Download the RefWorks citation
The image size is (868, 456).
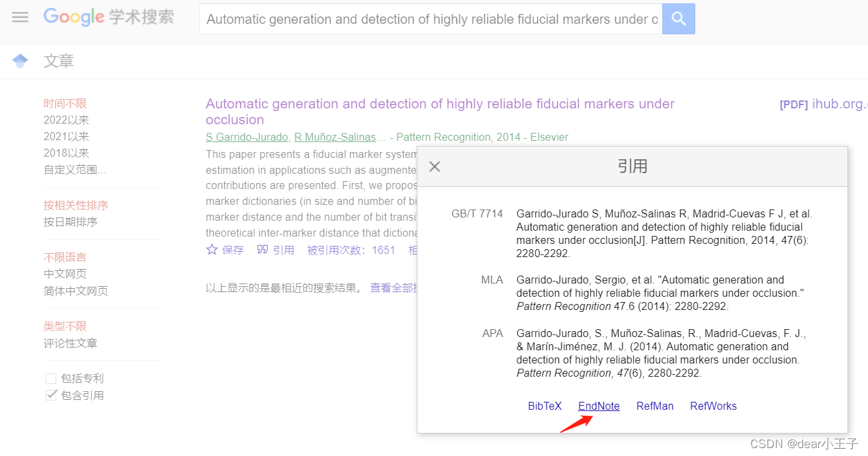tap(713, 406)
